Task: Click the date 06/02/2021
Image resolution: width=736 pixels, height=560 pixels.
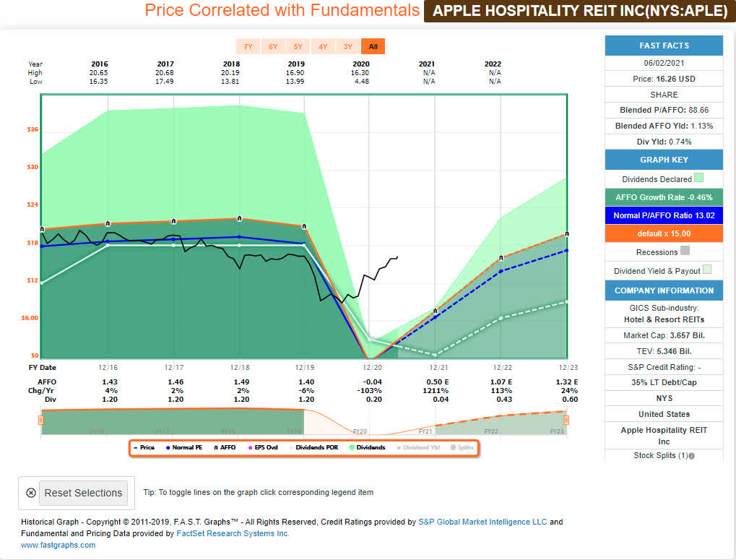Action: (x=664, y=63)
